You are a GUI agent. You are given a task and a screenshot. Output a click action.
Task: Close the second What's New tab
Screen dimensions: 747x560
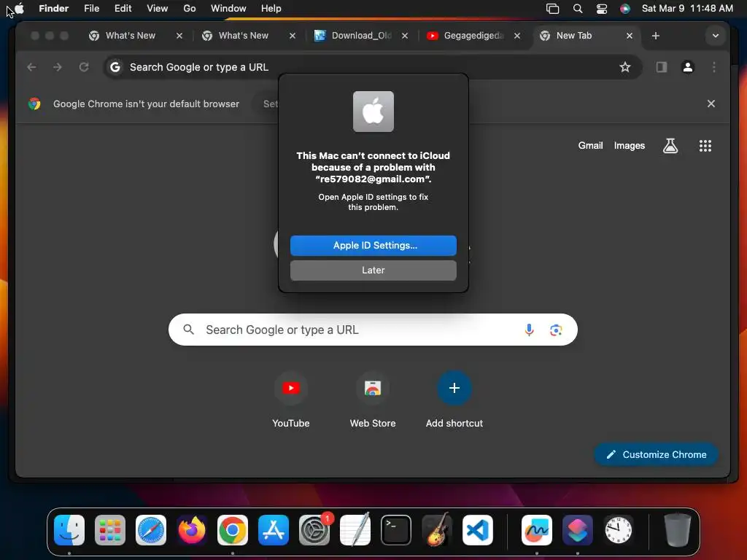(293, 36)
